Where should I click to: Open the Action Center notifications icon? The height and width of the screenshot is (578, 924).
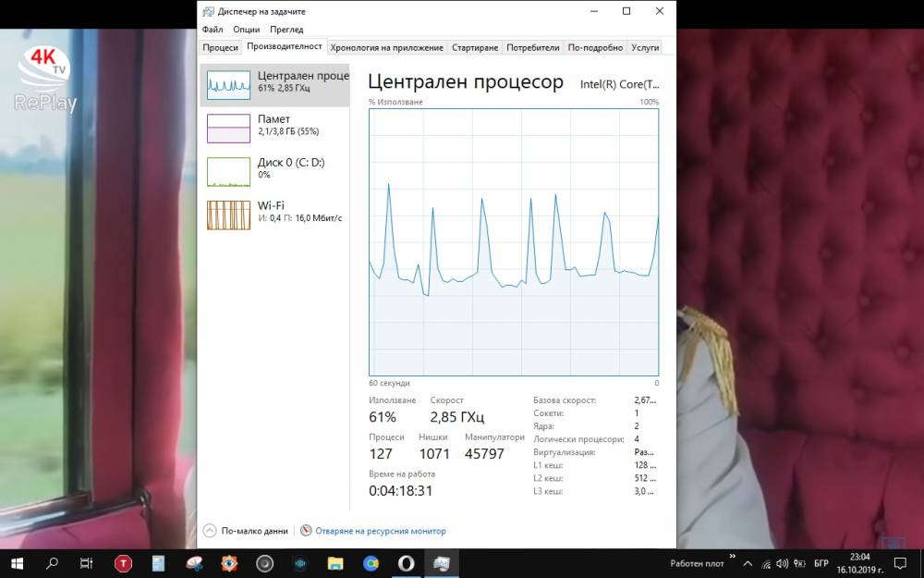click(x=900, y=564)
